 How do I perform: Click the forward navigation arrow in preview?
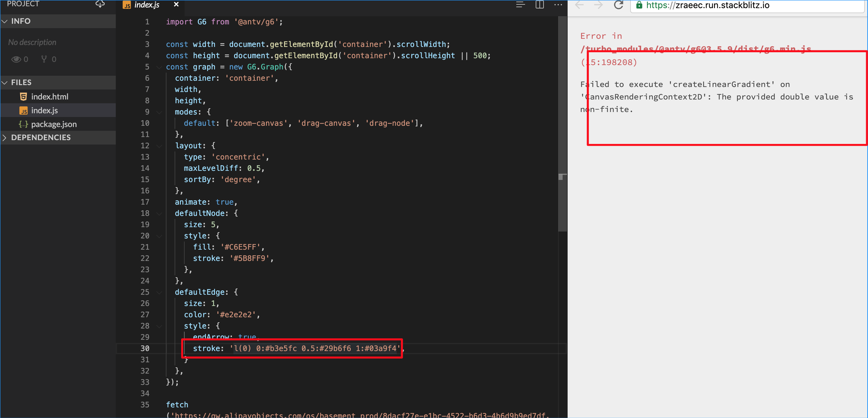599,5
